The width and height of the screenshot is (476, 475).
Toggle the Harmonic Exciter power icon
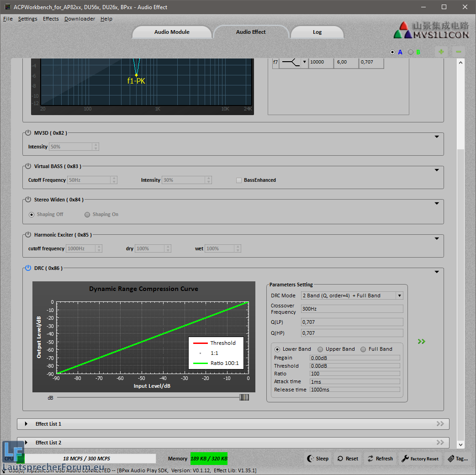pos(28,235)
